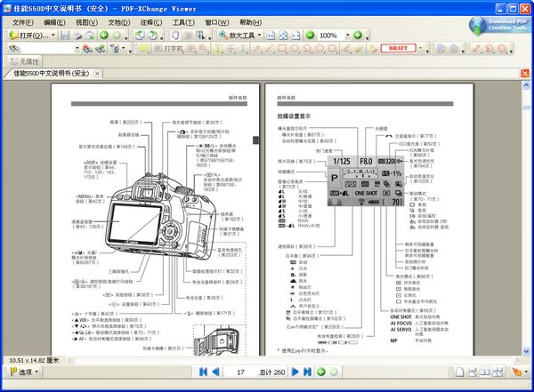Go to next page arrow

pos(295,372)
